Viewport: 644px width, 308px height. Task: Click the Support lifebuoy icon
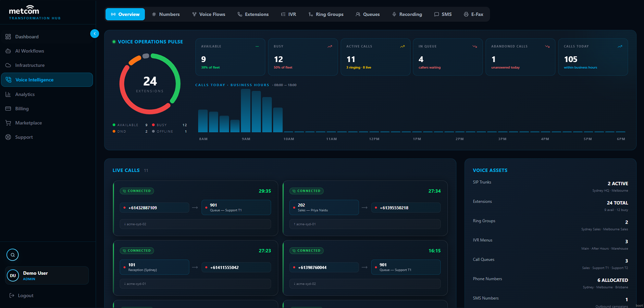tap(8, 137)
